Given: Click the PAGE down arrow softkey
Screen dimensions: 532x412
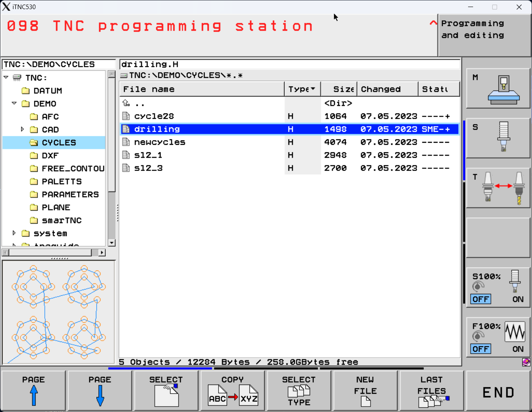Looking at the screenshot, I should [x=100, y=391].
